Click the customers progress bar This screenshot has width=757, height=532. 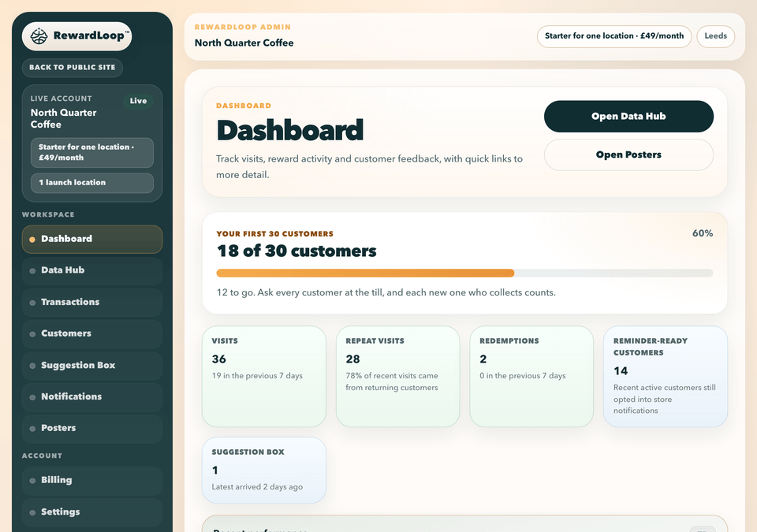(464, 273)
